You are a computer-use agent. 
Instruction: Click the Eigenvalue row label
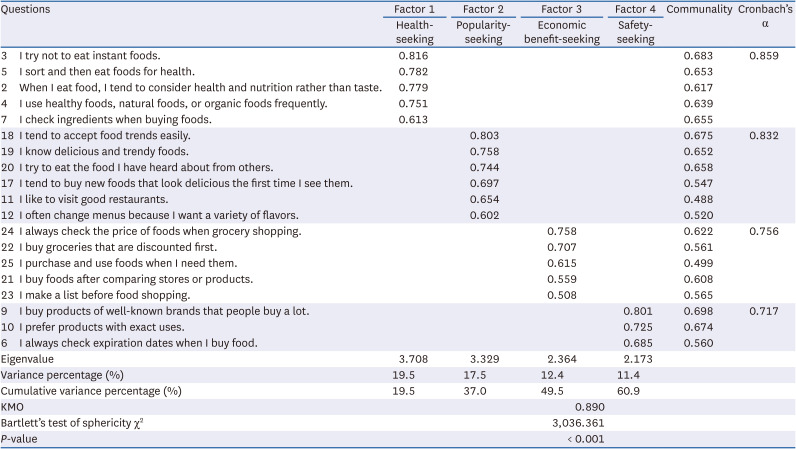coord(27,358)
